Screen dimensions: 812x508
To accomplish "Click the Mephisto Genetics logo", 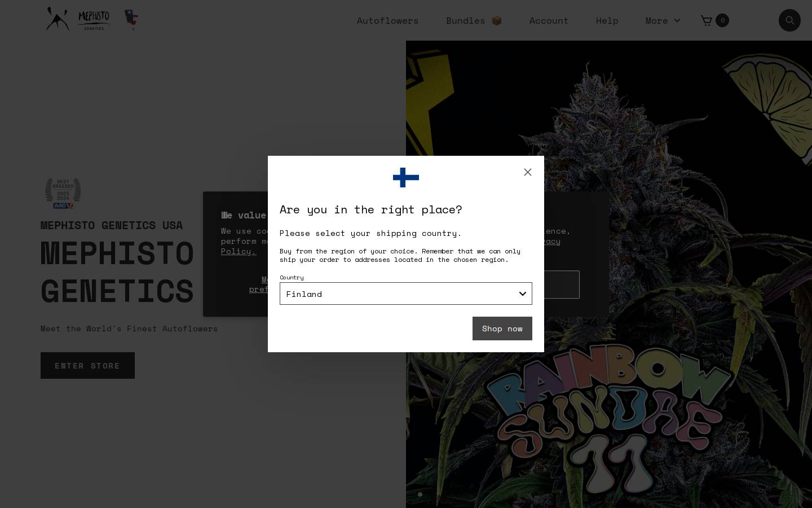I will 78,19.
